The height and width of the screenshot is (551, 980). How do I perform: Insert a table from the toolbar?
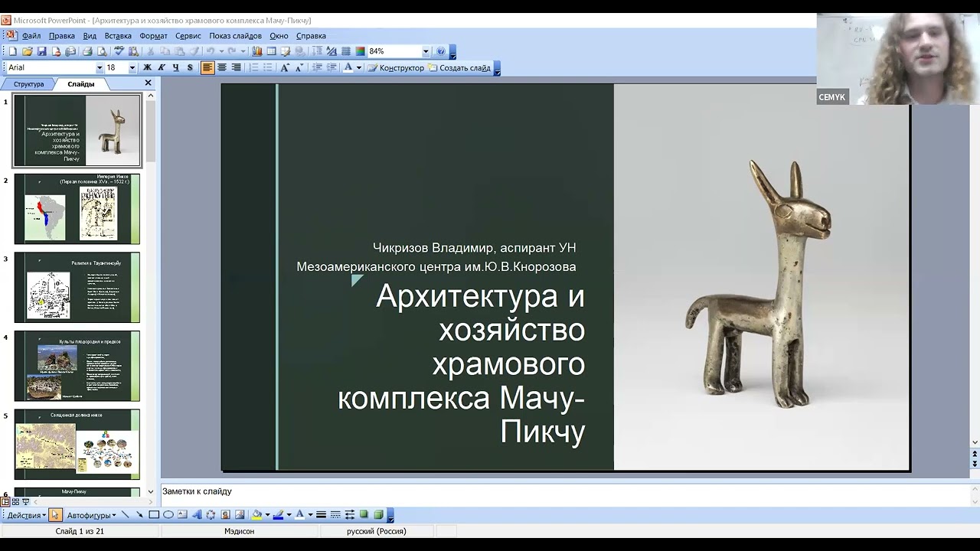(271, 51)
